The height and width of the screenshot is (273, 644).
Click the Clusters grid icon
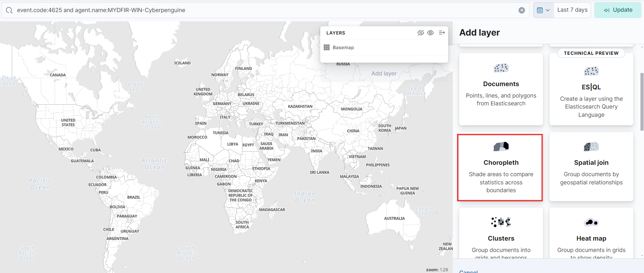(x=501, y=222)
